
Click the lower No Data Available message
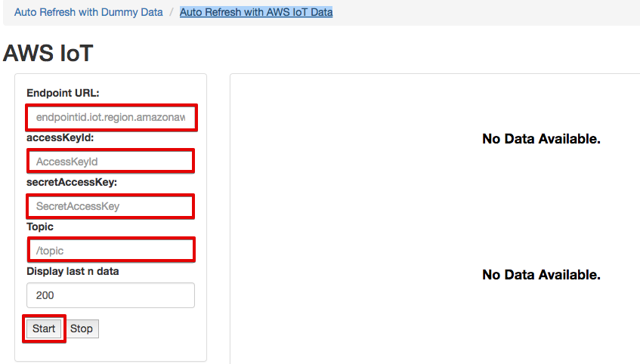[541, 275]
